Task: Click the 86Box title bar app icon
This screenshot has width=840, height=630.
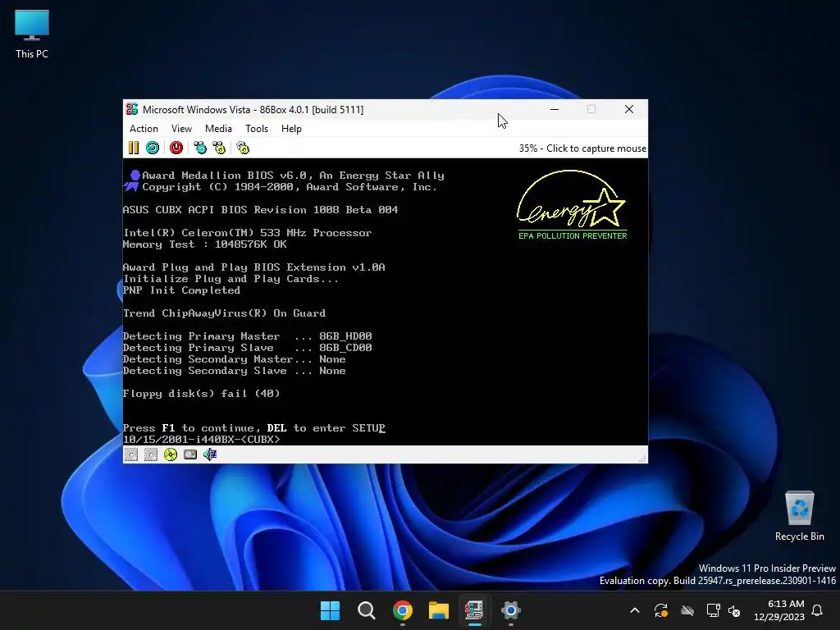Action: pos(132,109)
